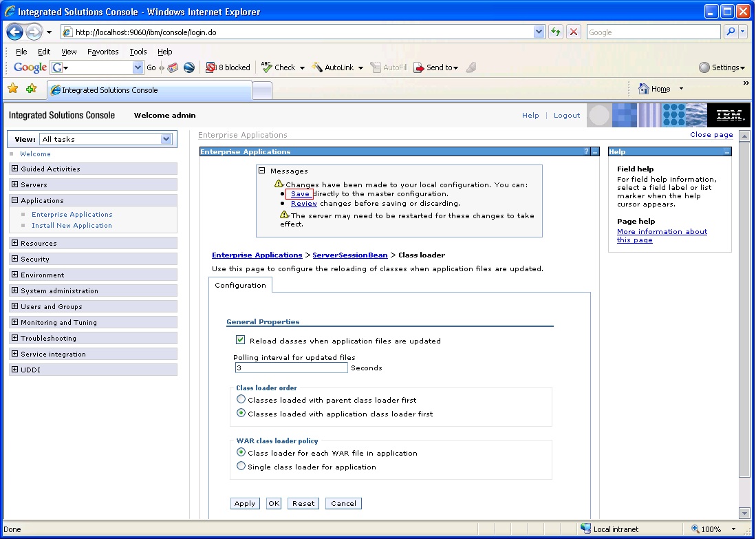Click the help question mark in Enterprise Applications header
This screenshot has width=756, height=541.
[x=586, y=151]
